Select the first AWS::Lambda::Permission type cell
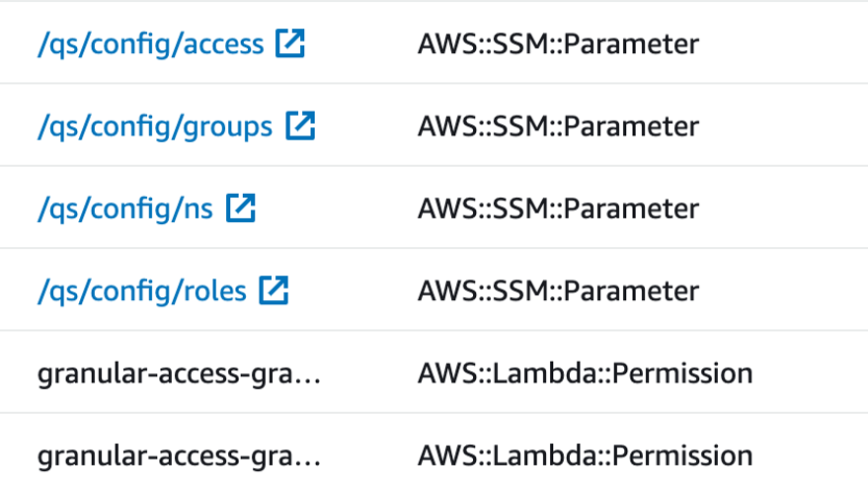The width and height of the screenshot is (868, 493). coord(585,373)
